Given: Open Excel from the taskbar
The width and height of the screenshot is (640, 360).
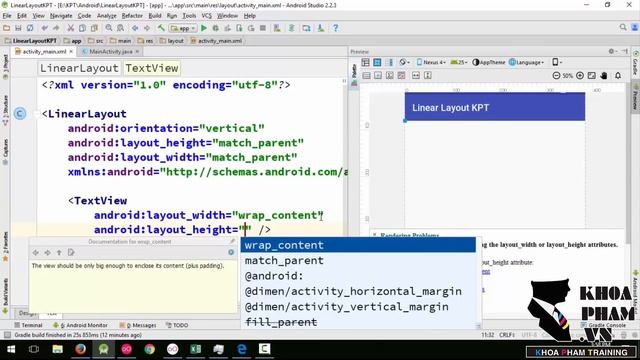Looking at the screenshot, I should click(x=196, y=349).
